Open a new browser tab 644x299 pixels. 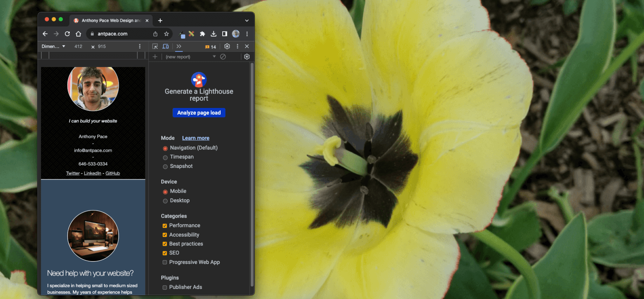click(x=160, y=21)
